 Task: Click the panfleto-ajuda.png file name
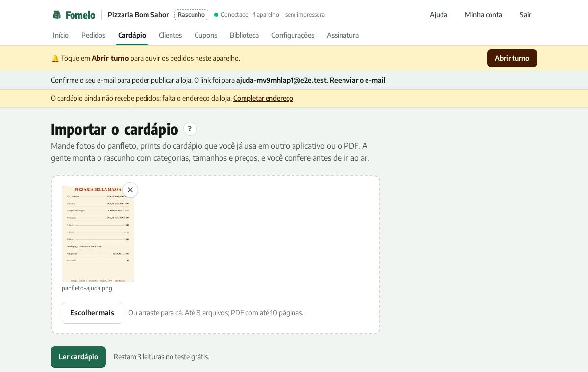pos(87,288)
